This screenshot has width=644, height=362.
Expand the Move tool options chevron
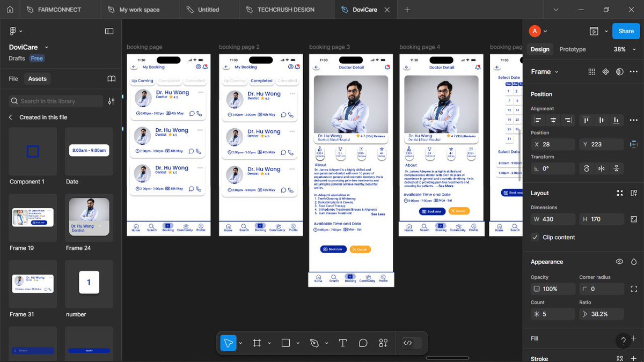[240, 343]
